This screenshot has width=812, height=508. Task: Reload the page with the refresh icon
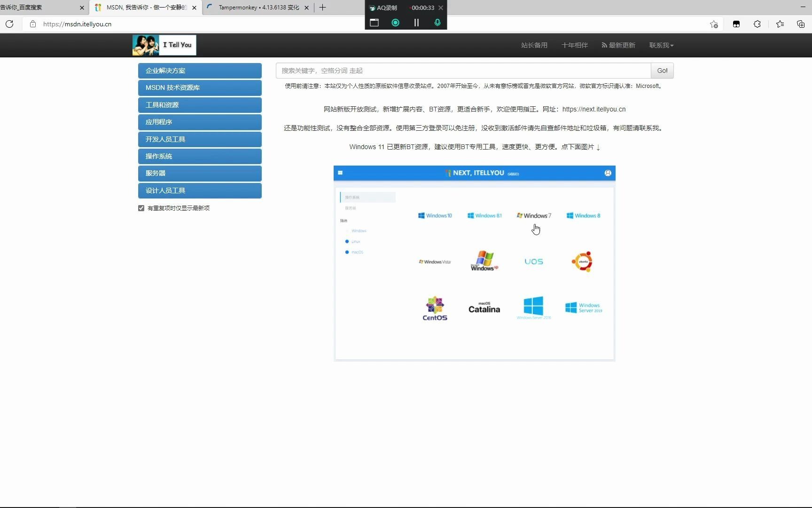pyautogui.click(x=9, y=24)
